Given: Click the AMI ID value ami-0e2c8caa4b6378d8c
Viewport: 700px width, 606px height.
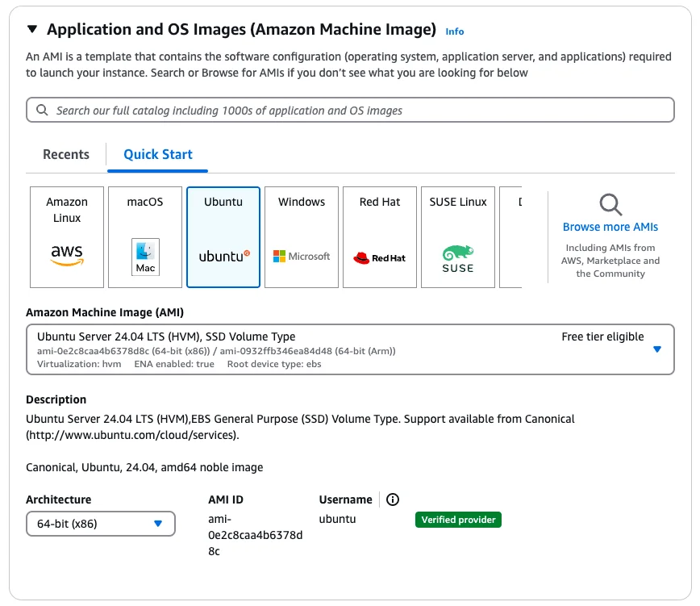Looking at the screenshot, I should coord(256,536).
